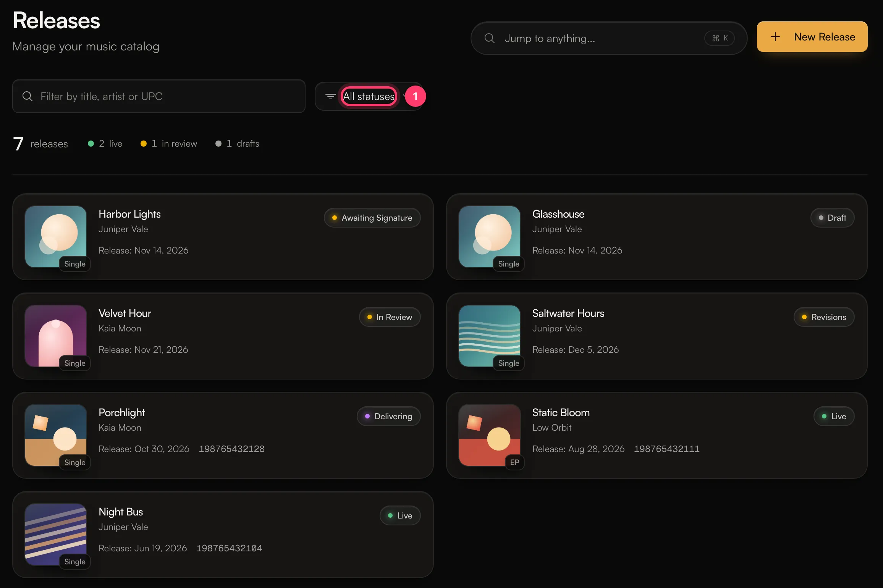883x588 pixels.
Task: Click the 1 drafts count
Action: click(237, 144)
